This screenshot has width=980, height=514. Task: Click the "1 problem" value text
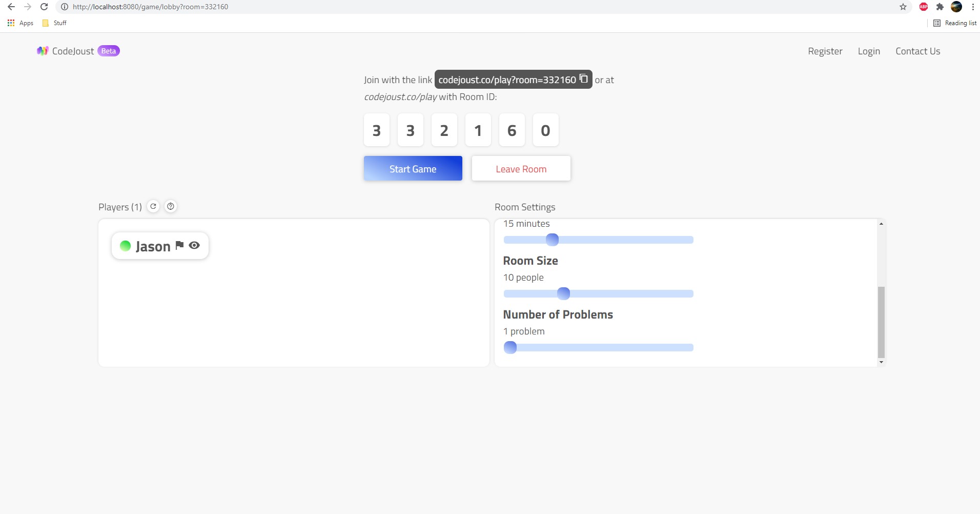[524, 331]
